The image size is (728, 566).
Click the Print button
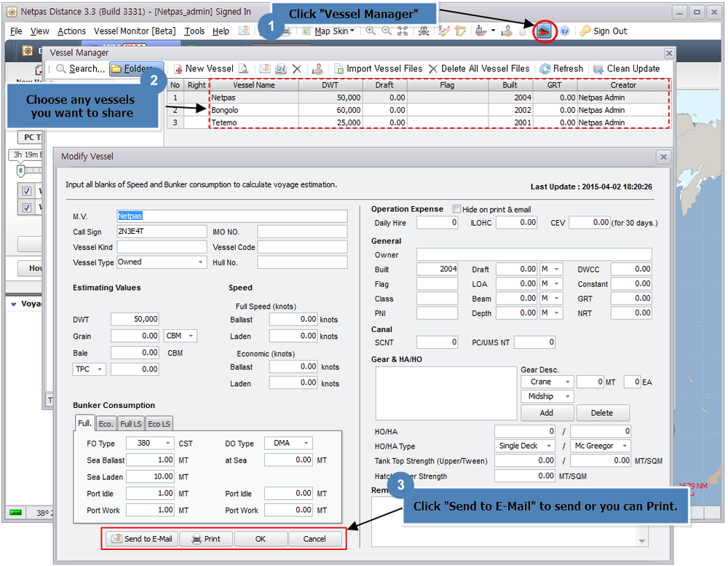[x=205, y=539]
